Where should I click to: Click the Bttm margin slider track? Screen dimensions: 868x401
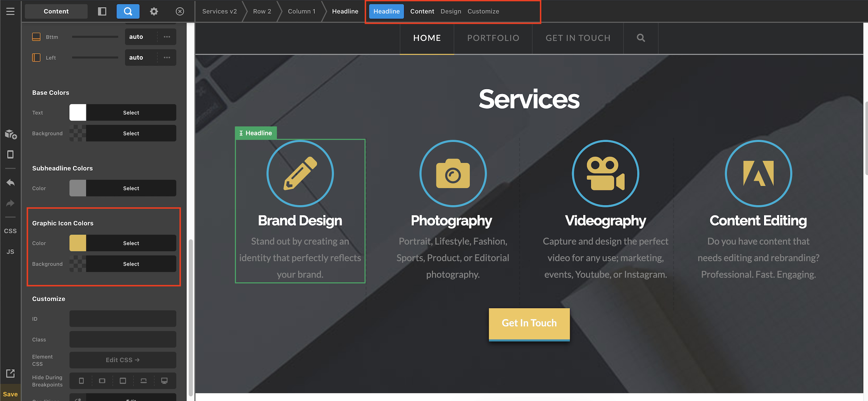coord(95,37)
